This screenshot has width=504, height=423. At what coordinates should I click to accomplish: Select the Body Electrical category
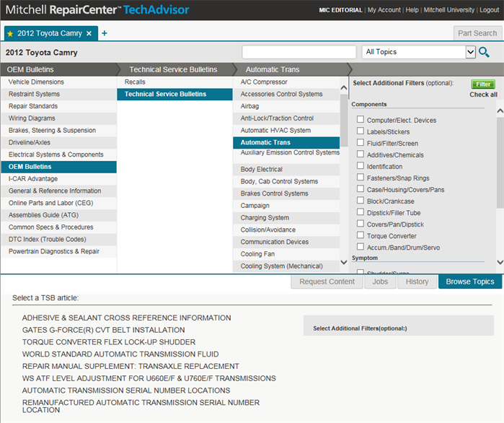[x=286, y=170]
